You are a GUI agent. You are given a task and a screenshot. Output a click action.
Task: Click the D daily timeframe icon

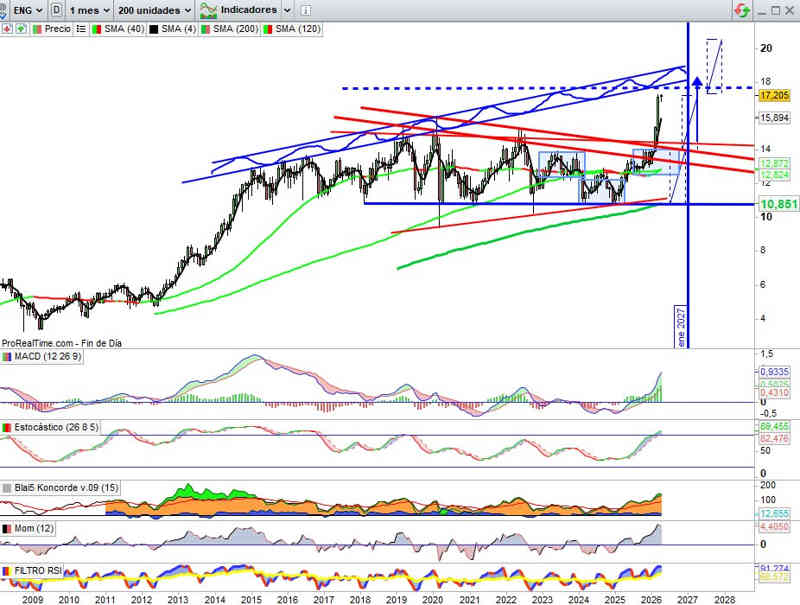click(57, 9)
